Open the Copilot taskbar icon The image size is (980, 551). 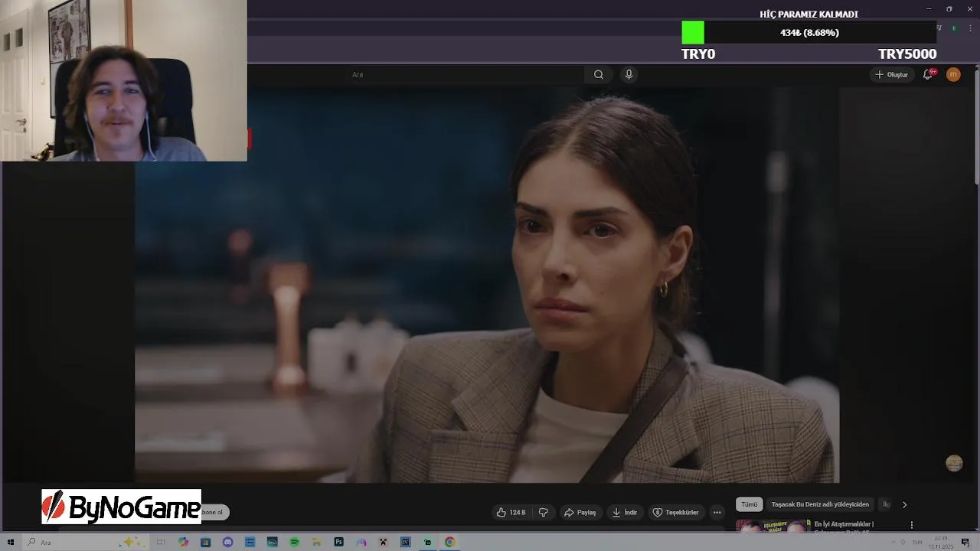tap(183, 542)
